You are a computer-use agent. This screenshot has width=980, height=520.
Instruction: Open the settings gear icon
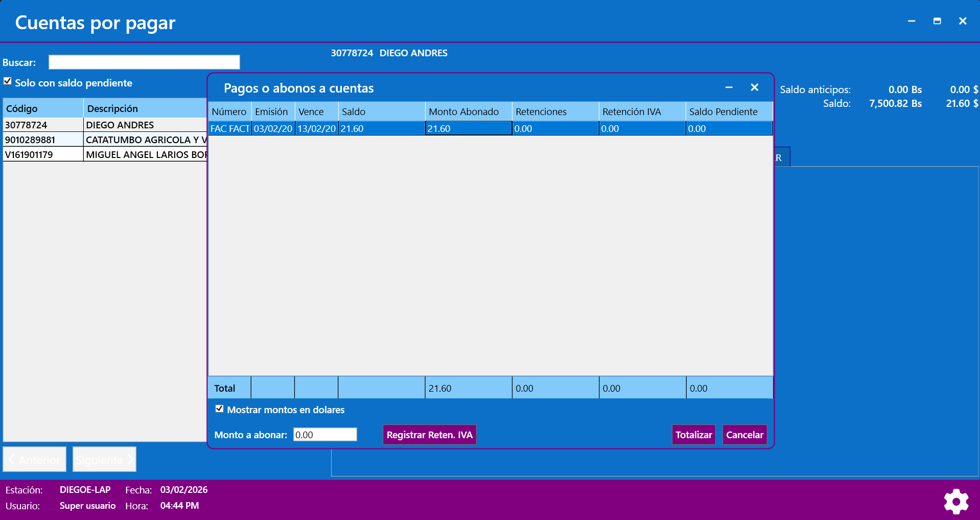click(956, 502)
